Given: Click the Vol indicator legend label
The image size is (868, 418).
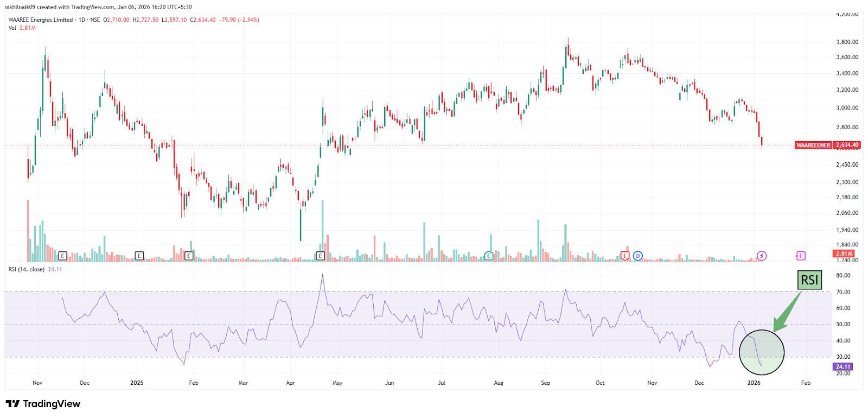Looking at the screenshot, I should (12, 28).
